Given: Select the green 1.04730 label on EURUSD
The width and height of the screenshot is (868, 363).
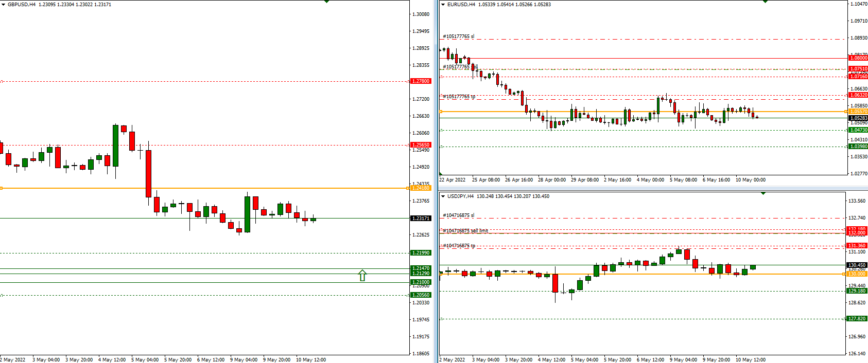Looking at the screenshot, I should [x=858, y=130].
